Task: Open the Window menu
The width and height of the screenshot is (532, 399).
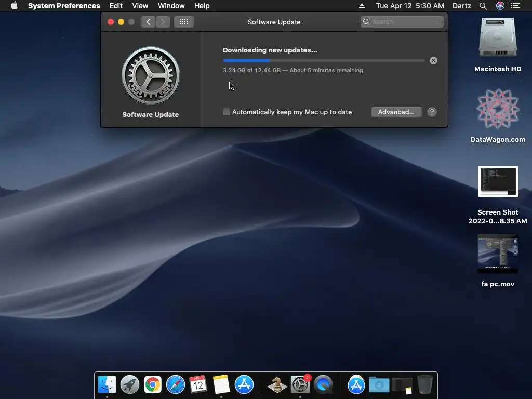Action: 171,6
